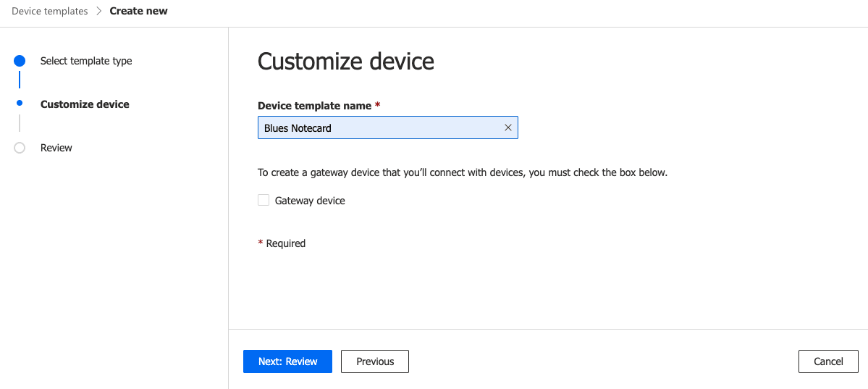Click the gateway device instruction sentence

click(463, 172)
